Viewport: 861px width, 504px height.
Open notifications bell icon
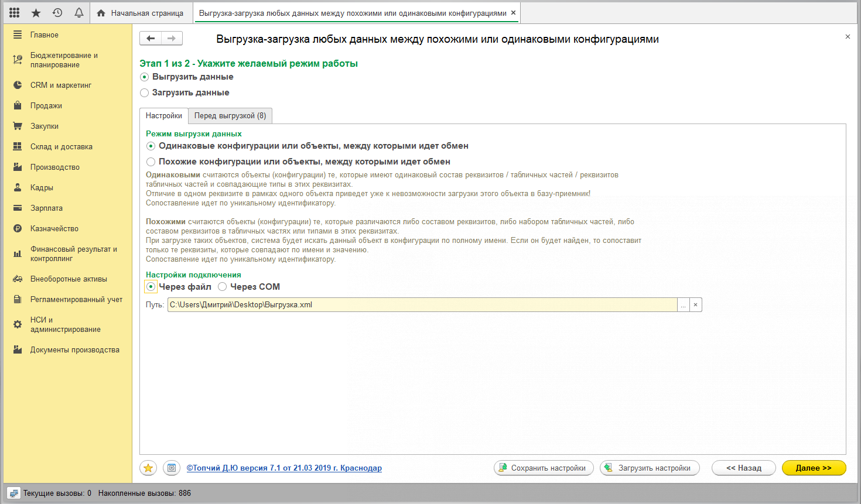[78, 12]
